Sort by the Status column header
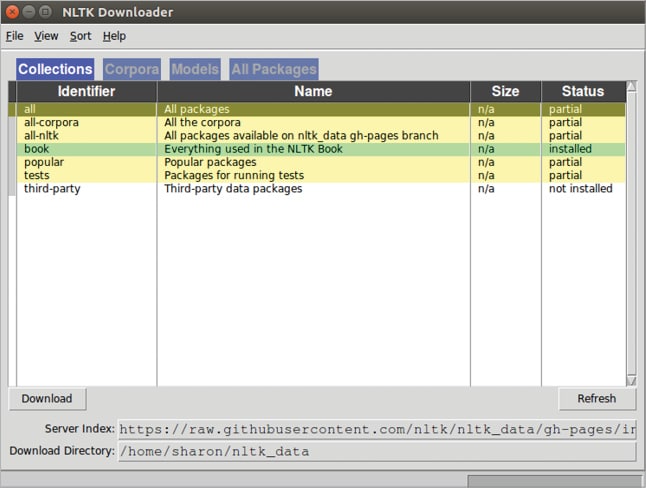 click(583, 92)
